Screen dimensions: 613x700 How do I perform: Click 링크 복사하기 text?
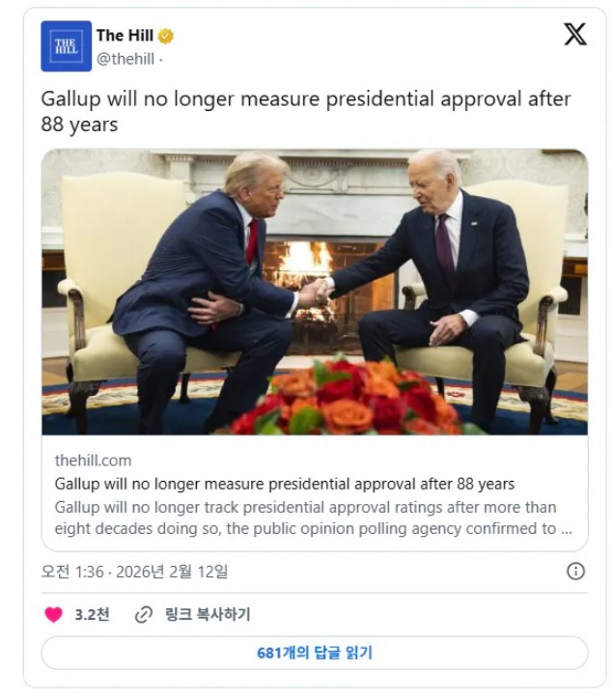point(208,614)
